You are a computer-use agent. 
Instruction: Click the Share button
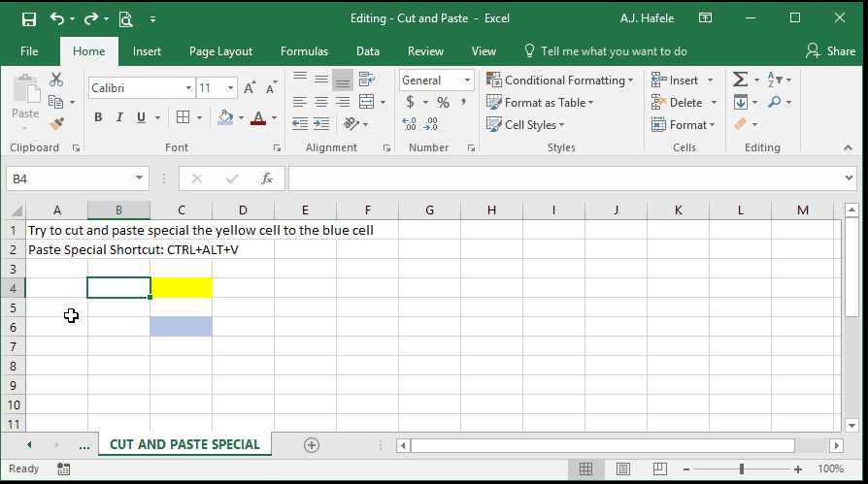(830, 51)
